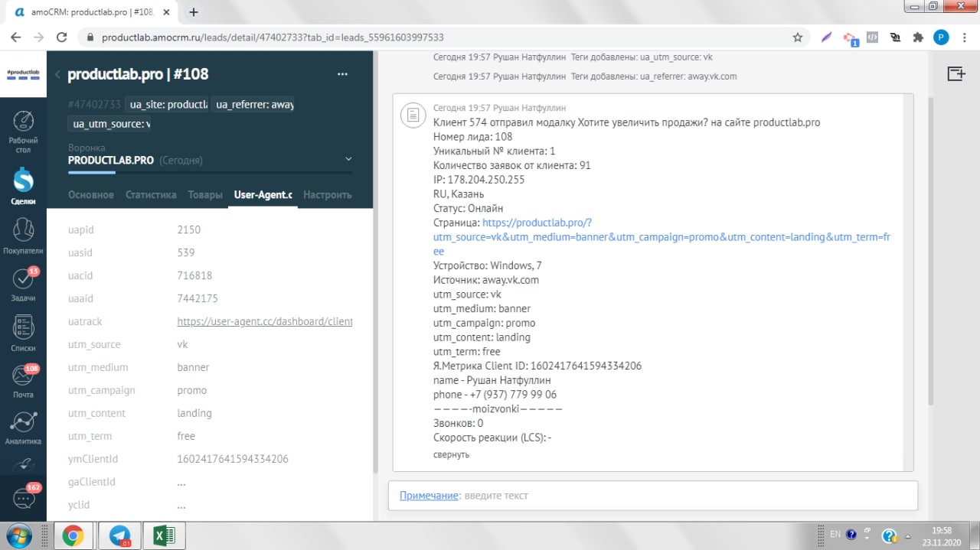Click the ua_utm_source tag
Viewport: 980px width, 550px height.
point(110,124)
